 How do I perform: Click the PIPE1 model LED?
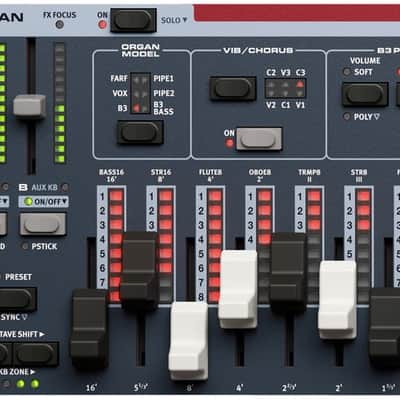pyautogui.click(x=145, y=80)
